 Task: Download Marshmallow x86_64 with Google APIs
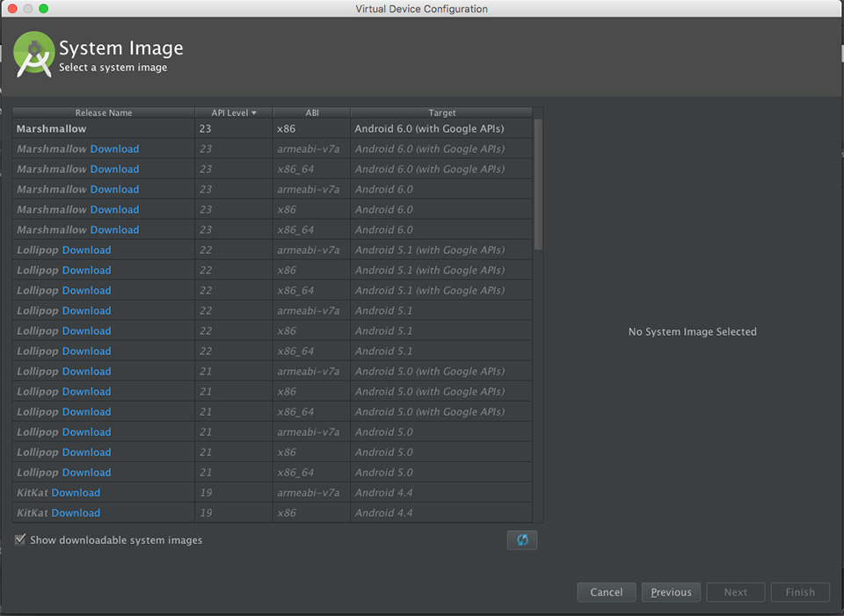pyautogui.click(x=114, y=169)
